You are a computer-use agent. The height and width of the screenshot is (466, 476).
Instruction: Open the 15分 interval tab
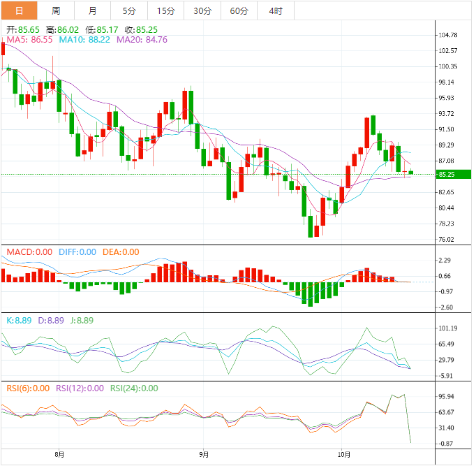[x=165, y=10]
